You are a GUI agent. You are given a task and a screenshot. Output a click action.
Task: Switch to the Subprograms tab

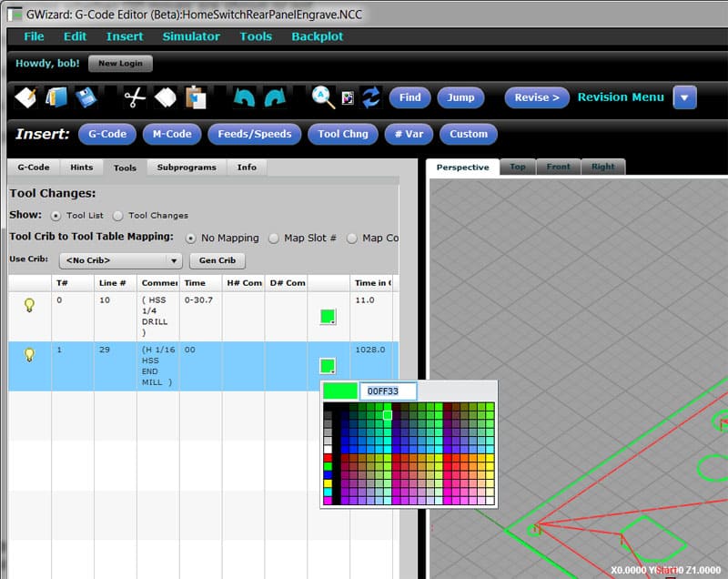pos(189,167)
